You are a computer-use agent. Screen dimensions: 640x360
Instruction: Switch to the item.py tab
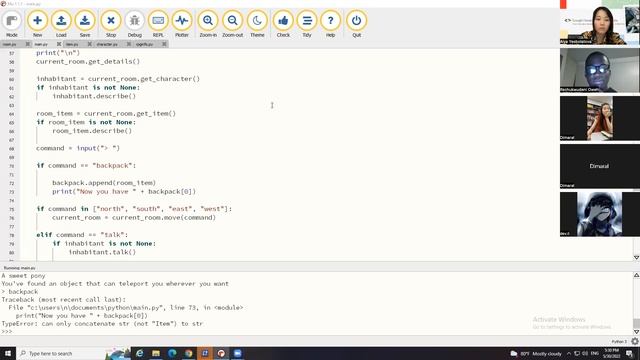[72, 44]
